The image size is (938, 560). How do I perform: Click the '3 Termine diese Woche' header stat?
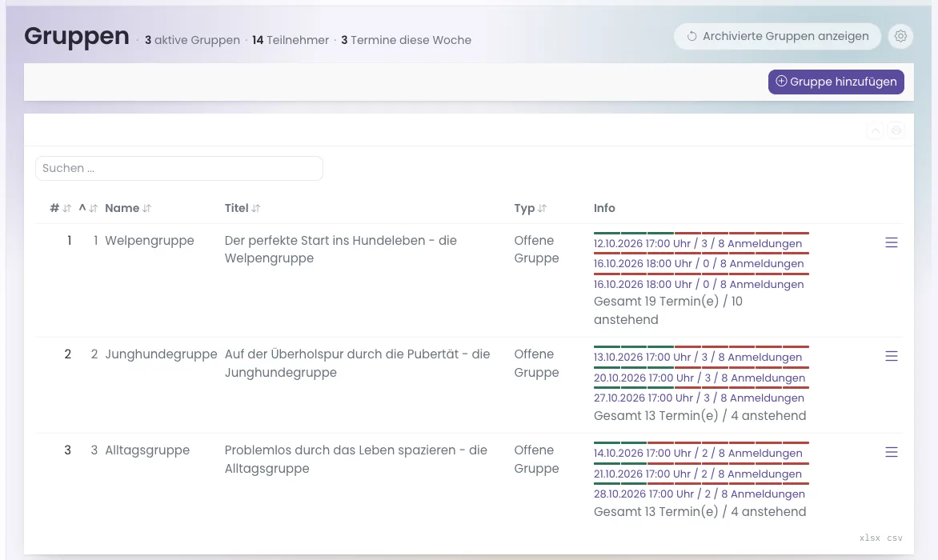[x=407, y=40]
